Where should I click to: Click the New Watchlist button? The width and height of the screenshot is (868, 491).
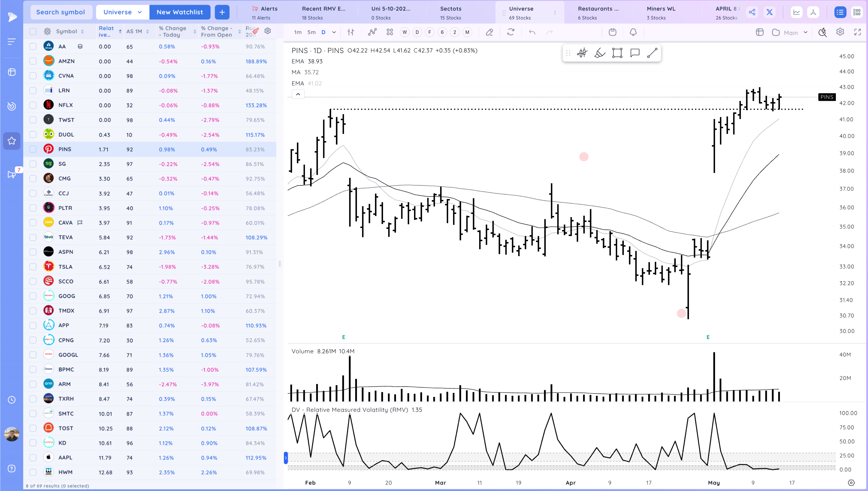tap(180, 12)
